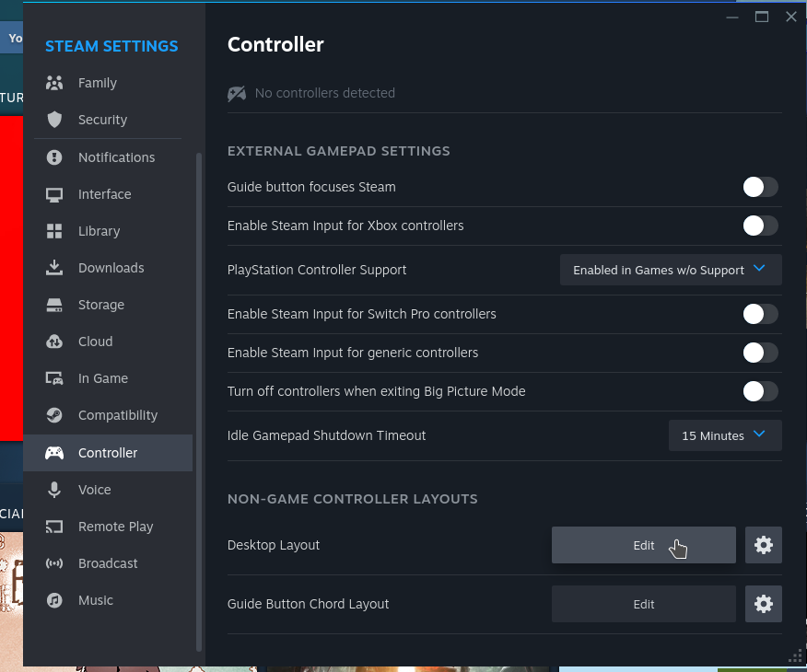
Task: Click the No controllers detected text
Action: [325, 93]
